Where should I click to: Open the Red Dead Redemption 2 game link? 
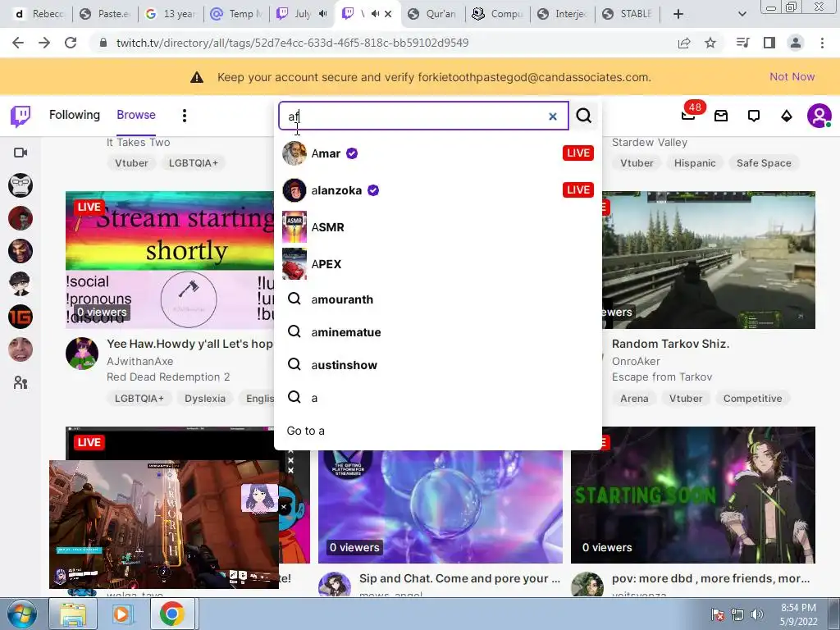(x=168, y=377)
